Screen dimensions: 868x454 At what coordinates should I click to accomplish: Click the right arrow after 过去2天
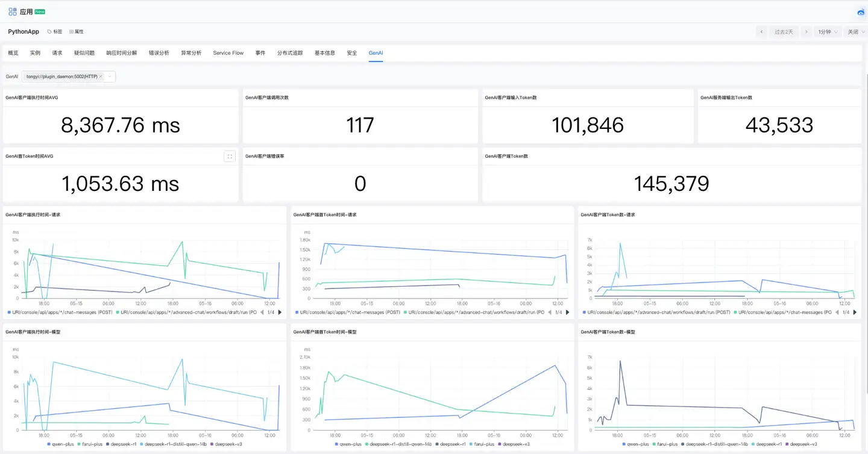click(806, 31)
